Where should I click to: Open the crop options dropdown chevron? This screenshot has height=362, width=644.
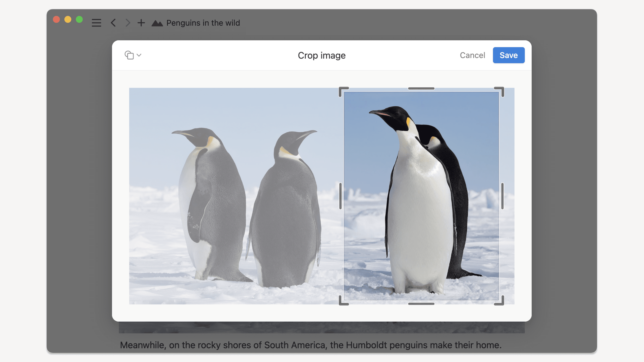point(139,55)
